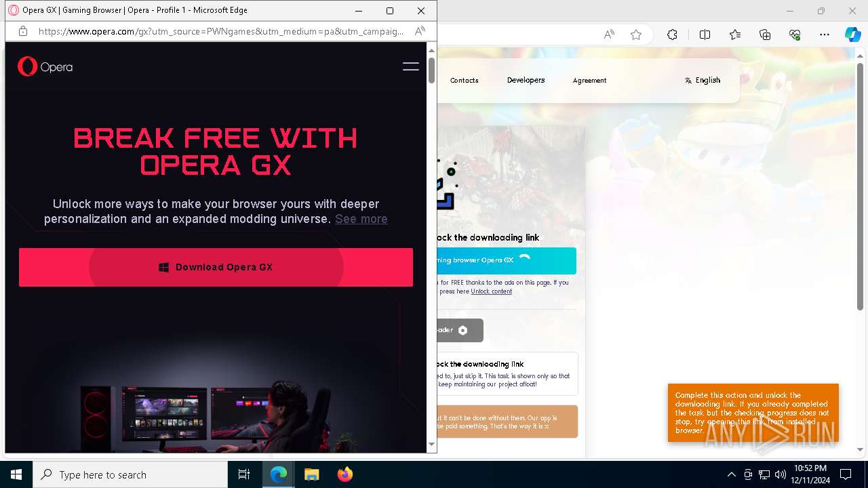The image size is (868, 488).
Task: Open Copilot icon in Edge toolbar
Action: pyautogui.click(x=852, y=35)
